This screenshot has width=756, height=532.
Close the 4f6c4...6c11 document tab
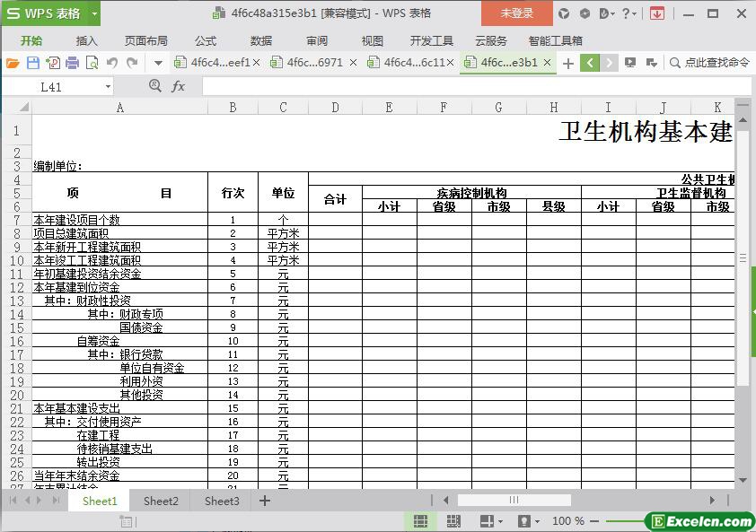point(451,63)
